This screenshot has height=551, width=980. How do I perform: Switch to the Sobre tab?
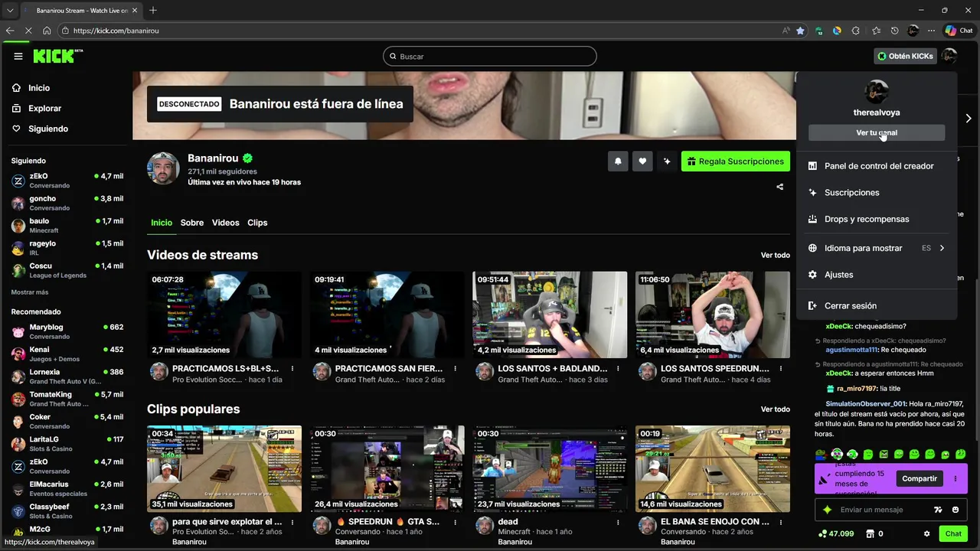(192, 223)
